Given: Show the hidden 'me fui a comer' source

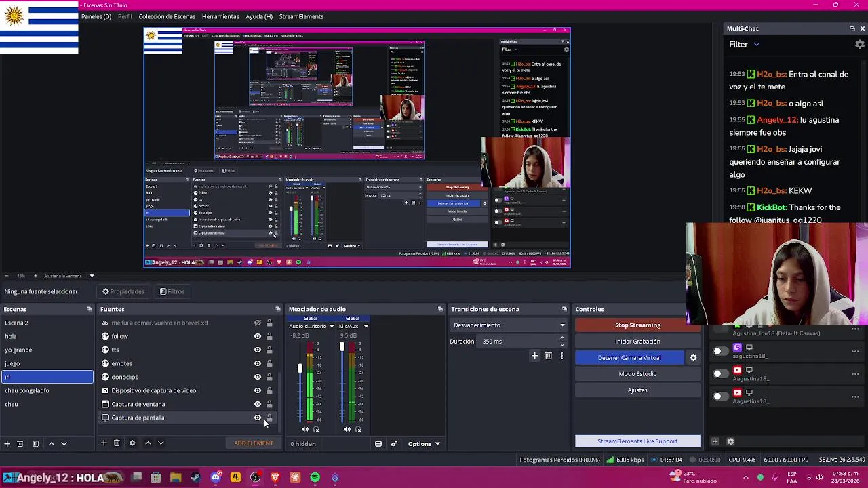Looking at the screenshot, I should (258, 323).
